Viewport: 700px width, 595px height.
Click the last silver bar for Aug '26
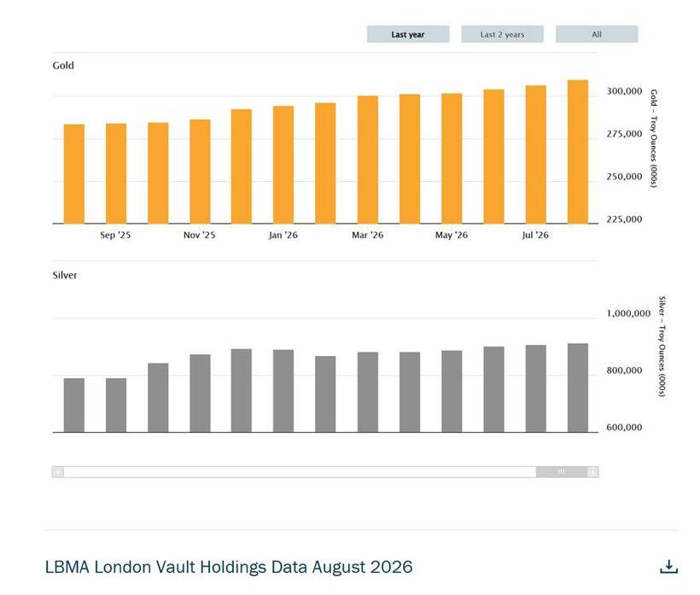[x=578, y=388]
